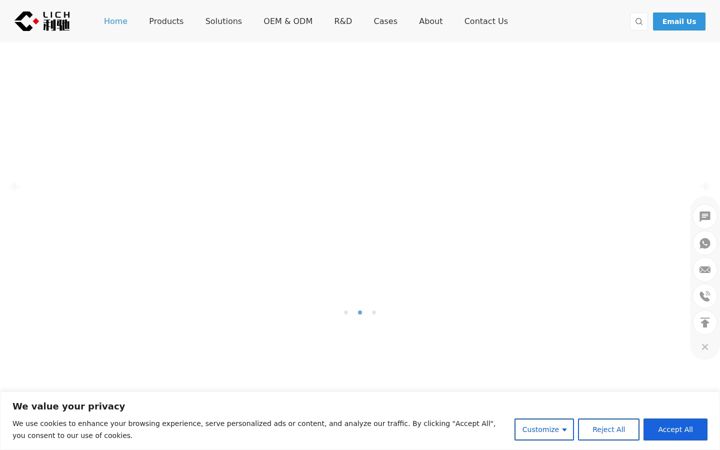Click Accept All cookies button
This screenshot has width=720, height=450.
point(675,429)
